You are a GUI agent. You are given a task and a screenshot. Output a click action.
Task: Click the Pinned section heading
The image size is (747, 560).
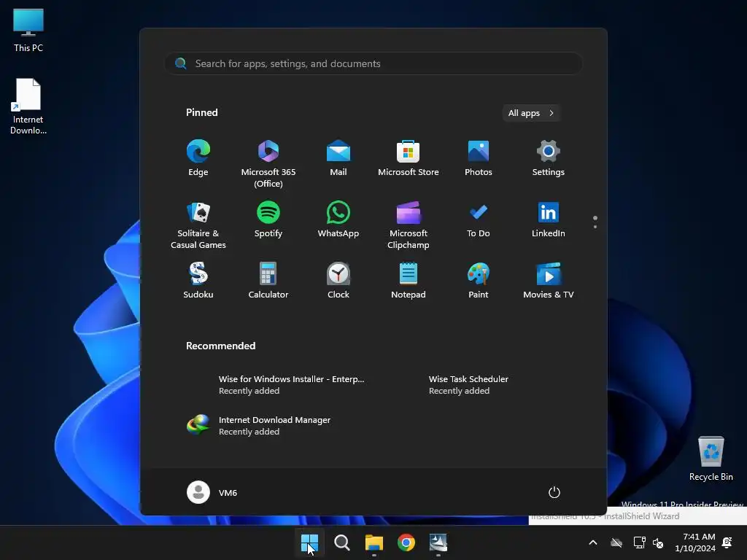(201, 112)
